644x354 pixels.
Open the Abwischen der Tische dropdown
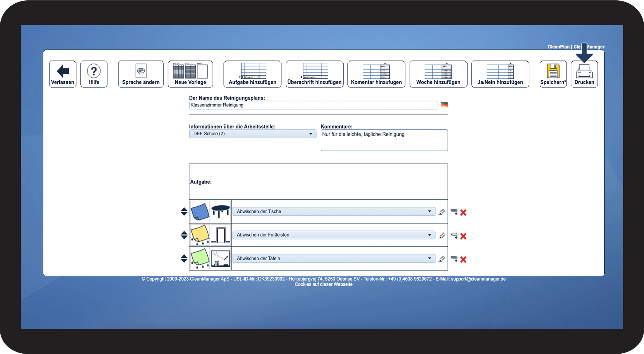coord(334,211)
